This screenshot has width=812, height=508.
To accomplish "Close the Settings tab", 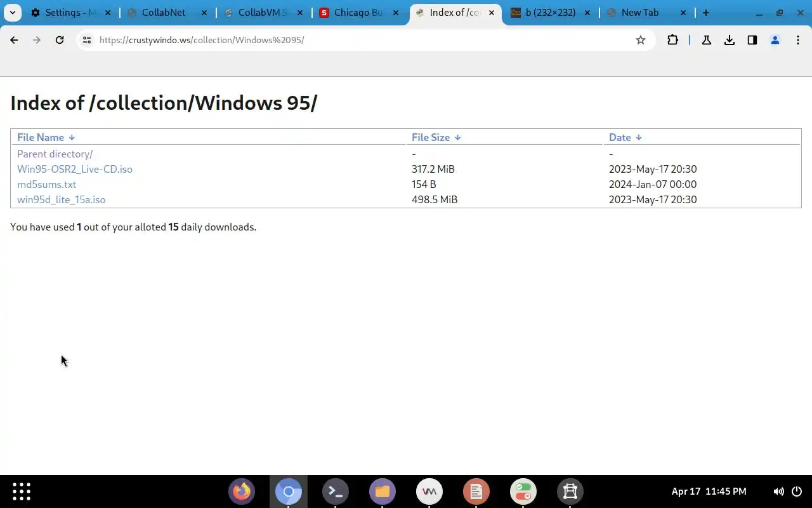I will pos(108,13).
